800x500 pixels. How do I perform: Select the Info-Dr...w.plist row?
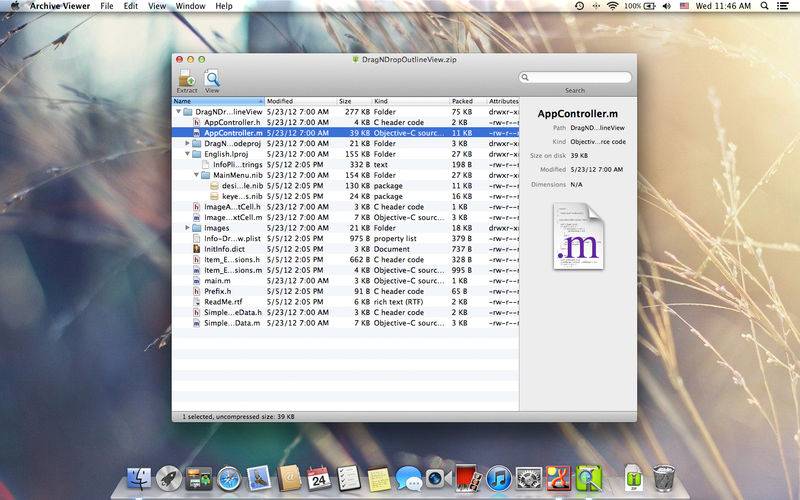[x=345, y=238]
